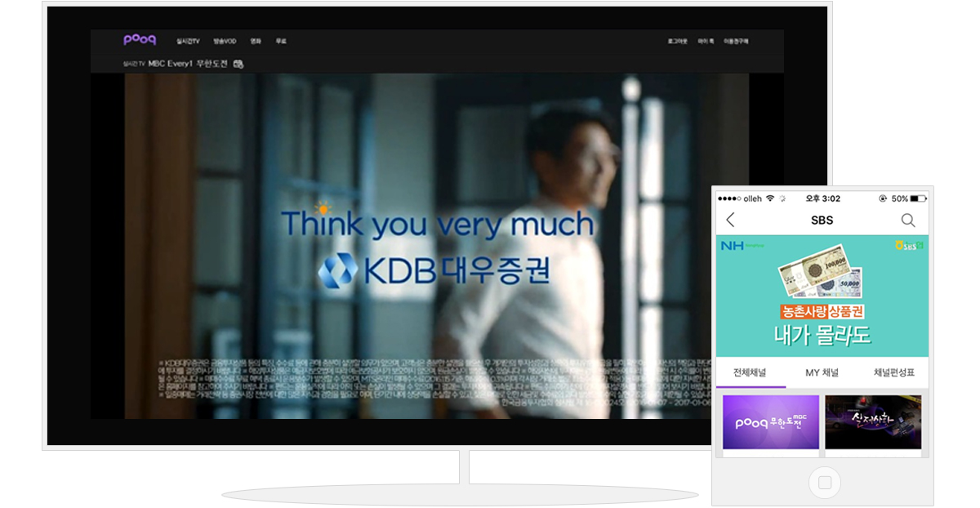Open the pooq 무한도전 channel thumbnail
This screenshot has width=980, height=508.
(x=771, y=422)
